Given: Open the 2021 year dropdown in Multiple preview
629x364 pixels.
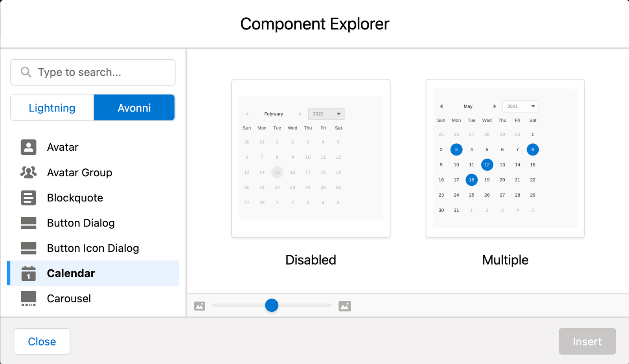Looking at the screenshot, I should pyautogui.click(x=520, y=106).
